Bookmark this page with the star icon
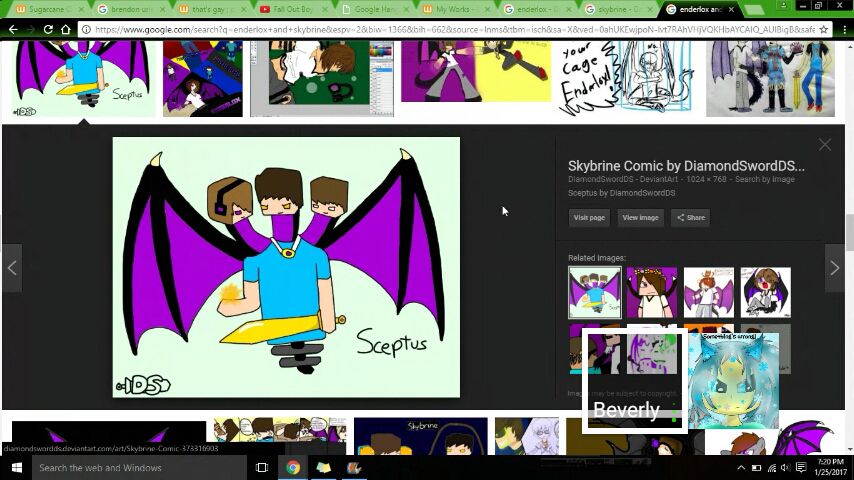The width and height of the screenshot is (854, 480). pyautogui.click(x=824, y=29)
